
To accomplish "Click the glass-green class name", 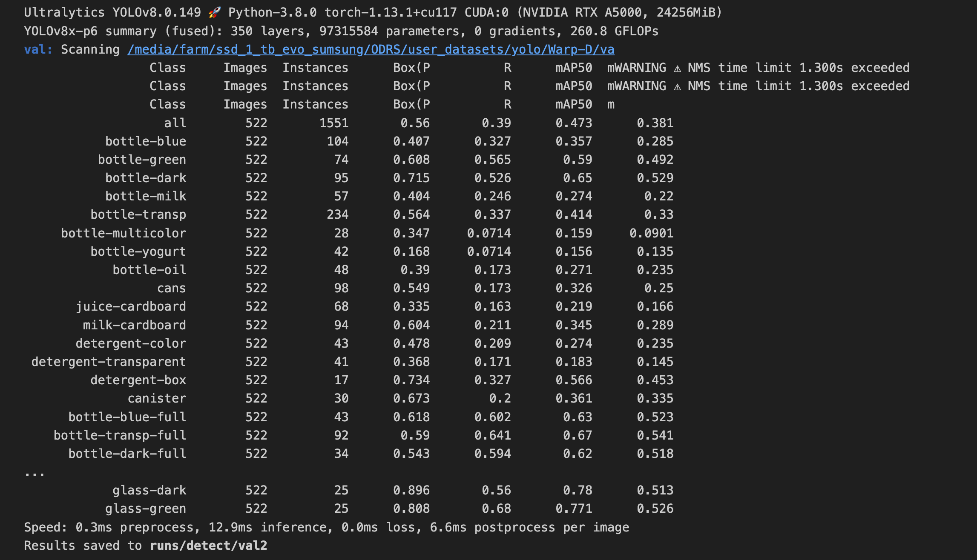I will point(145,509).
